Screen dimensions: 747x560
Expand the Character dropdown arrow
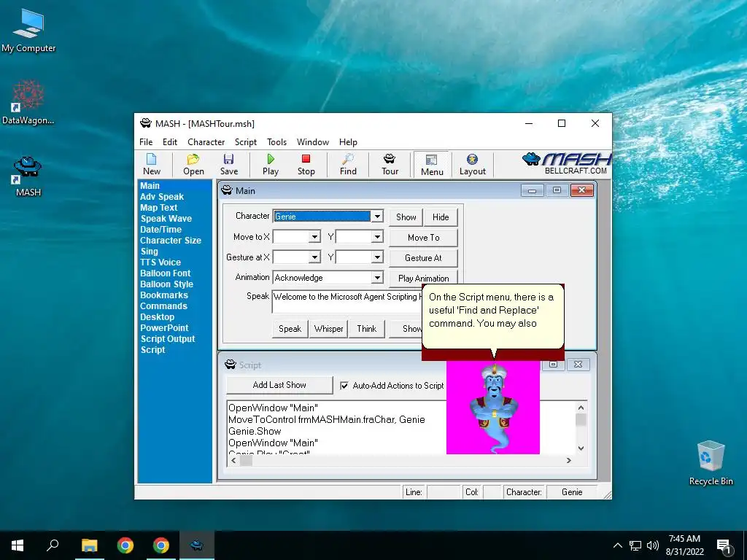click(x=377, y=216)
